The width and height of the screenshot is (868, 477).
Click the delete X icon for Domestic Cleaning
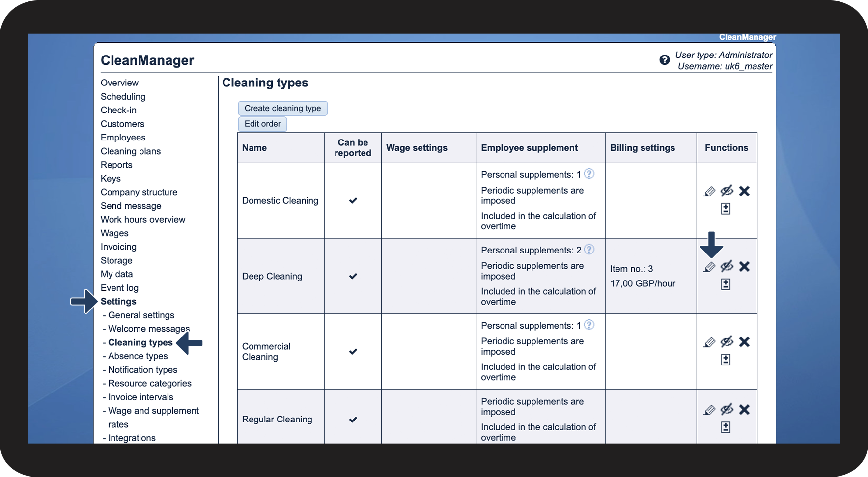point(744,191)
